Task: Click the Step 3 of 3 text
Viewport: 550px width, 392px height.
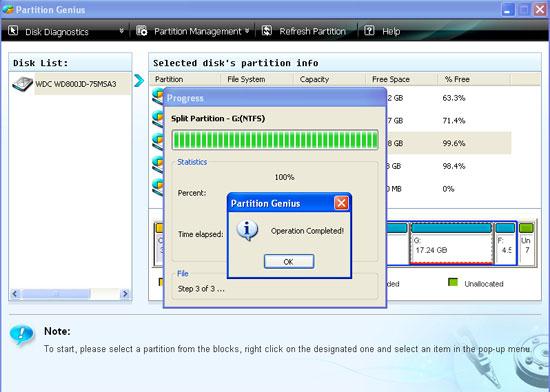Action: coord(201,289)
